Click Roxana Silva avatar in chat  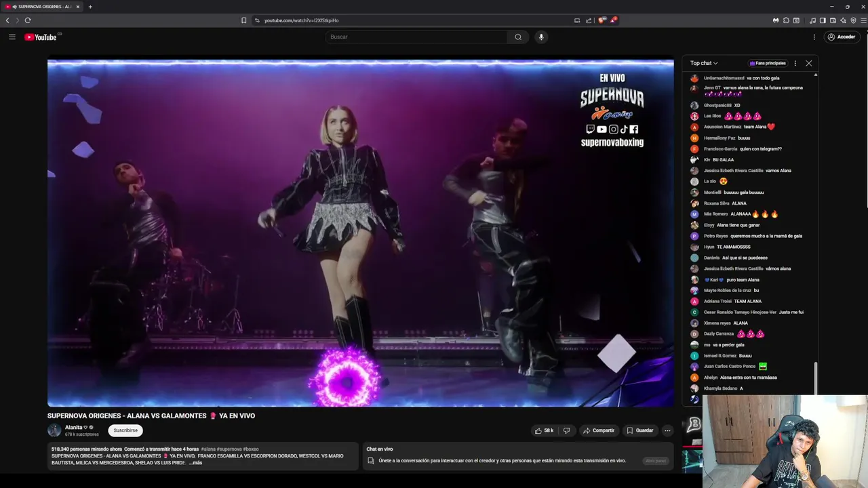click(694, 203)
